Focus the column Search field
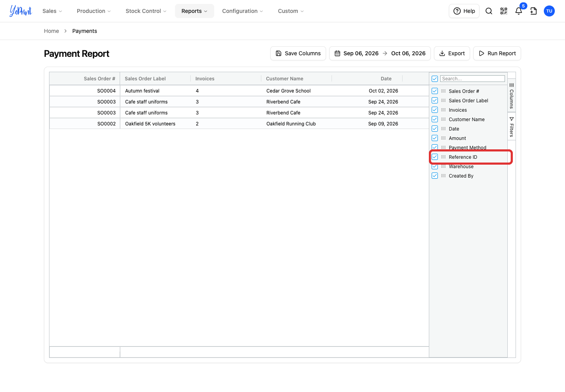This screenshot has height=392, width=565. click(x=472, y=79)
